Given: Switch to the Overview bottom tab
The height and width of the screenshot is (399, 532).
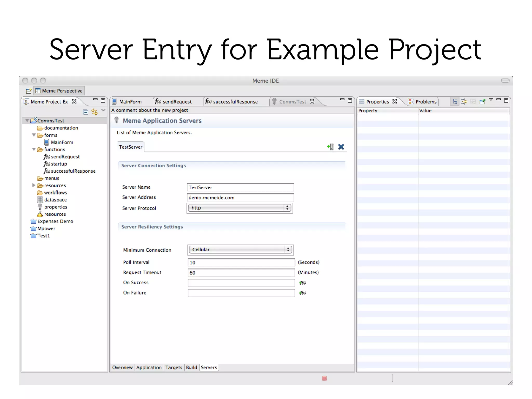Looking at the screenshot, I should (122, 368).
